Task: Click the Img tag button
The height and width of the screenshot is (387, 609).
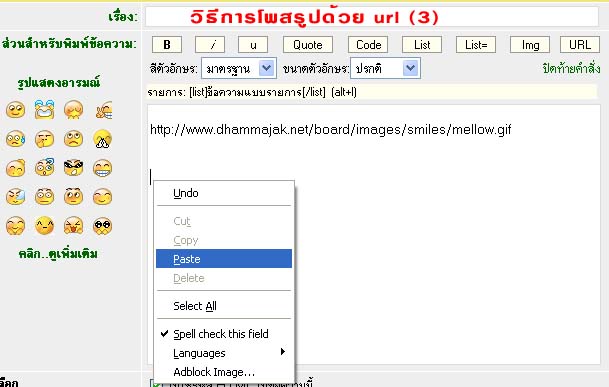Action: click(x=530, y=45)
